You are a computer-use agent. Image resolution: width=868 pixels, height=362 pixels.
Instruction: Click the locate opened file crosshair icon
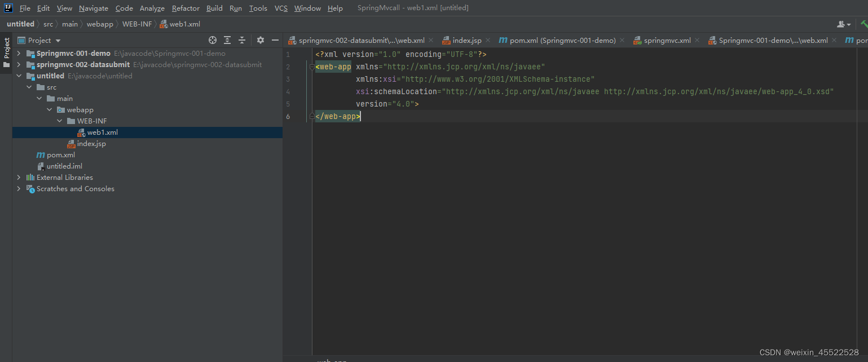[x=213, y=40]
